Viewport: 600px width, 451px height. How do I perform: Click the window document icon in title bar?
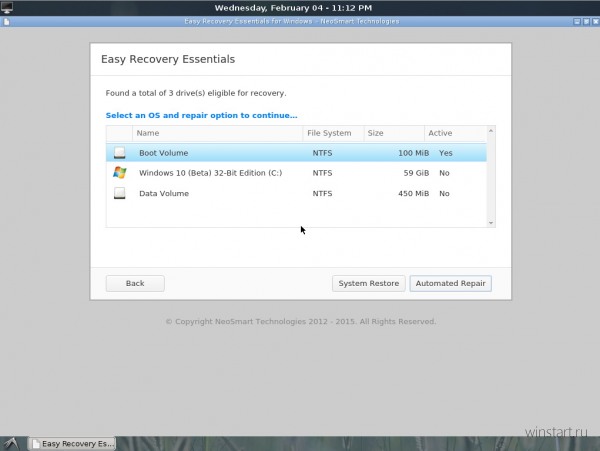pyautogui.click(x=7, y=22)
